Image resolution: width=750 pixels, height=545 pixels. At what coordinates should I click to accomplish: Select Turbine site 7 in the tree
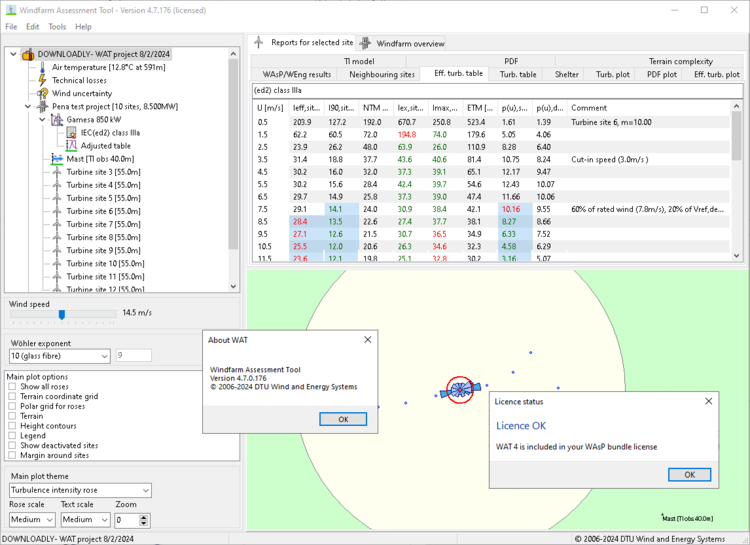[104, 224]
